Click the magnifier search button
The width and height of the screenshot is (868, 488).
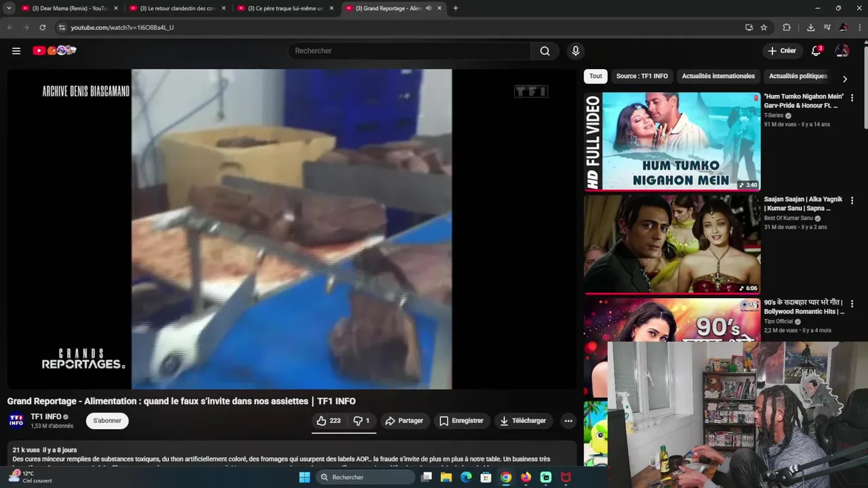(545, 51)
